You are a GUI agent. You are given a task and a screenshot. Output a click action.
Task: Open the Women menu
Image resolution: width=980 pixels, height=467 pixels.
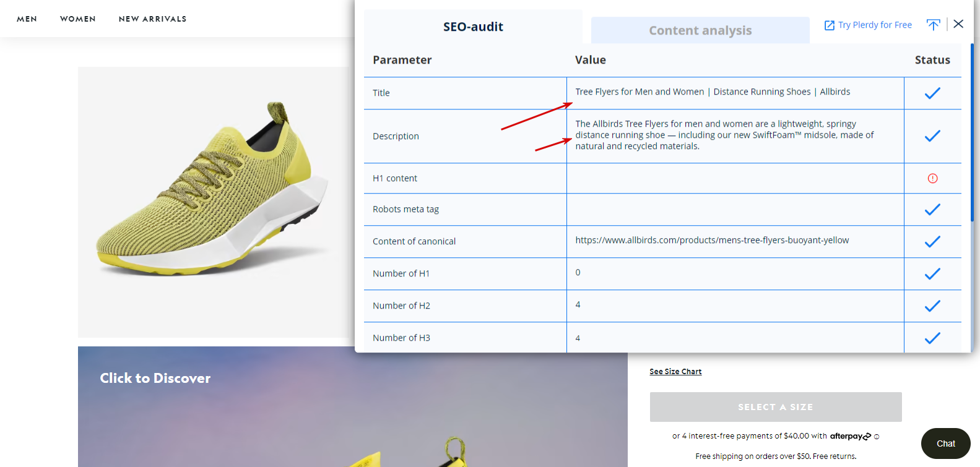pyautogui.click(x=78, y=19)
